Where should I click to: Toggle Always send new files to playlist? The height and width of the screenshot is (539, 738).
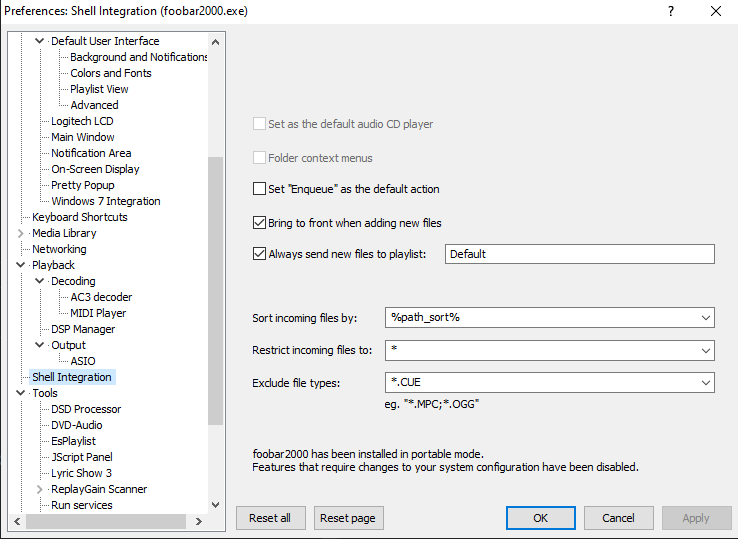(x=260, y=254)
